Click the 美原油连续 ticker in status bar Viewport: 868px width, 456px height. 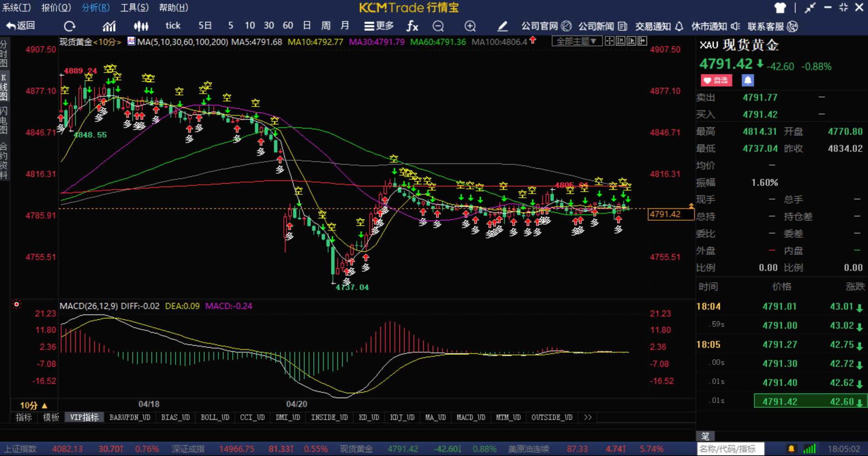(529, 449)
